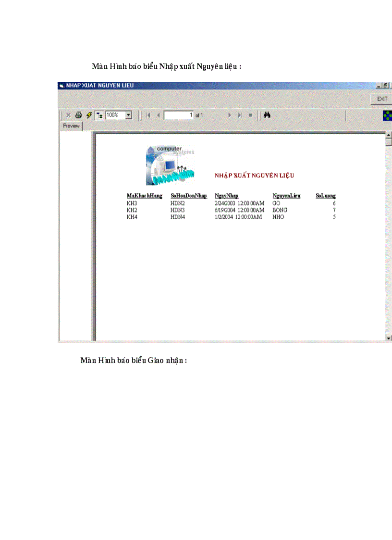
Task: Click the window restore button
Action: click(x=385, y=85)
